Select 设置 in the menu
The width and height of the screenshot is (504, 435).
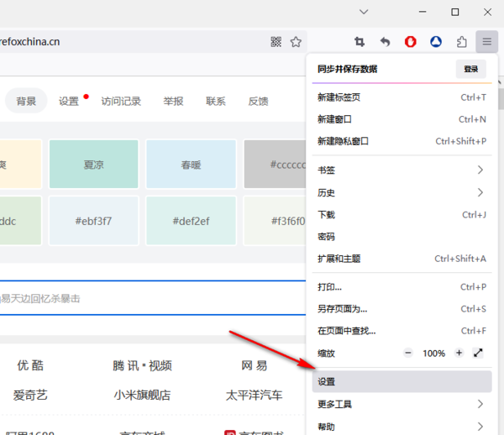[400, 381]
